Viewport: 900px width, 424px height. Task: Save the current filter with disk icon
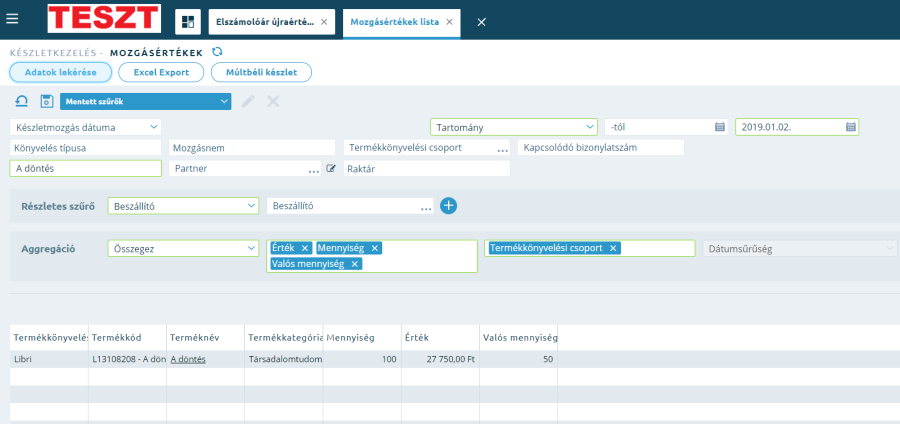(x=46, y=102)
